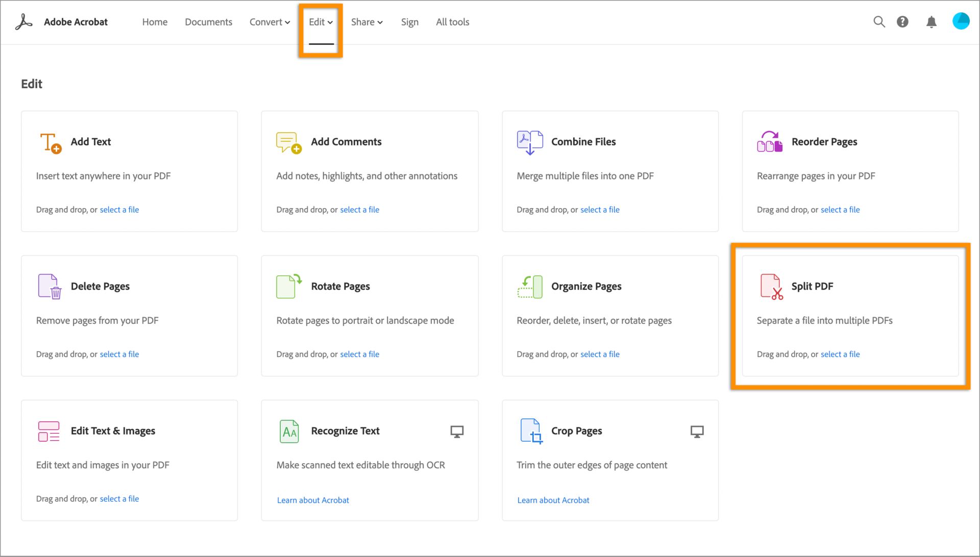
Task: Open the All tools menu tab
Action: [x=453, y=21]
